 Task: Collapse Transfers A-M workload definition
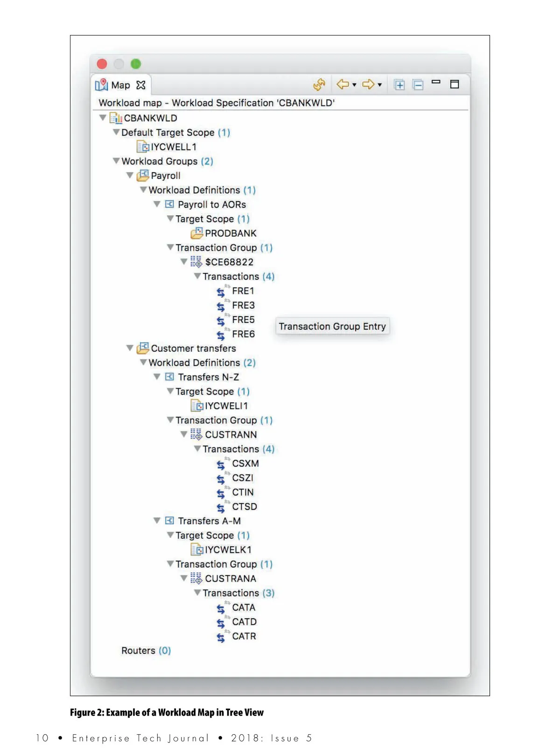coord(157,521)
